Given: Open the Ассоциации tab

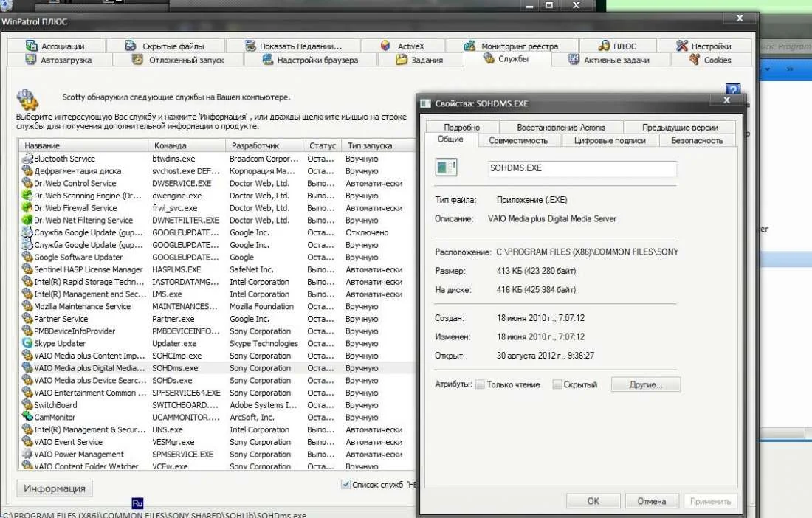Looking at the screenshot, I should pyautogui.click(x=55, y=46).
